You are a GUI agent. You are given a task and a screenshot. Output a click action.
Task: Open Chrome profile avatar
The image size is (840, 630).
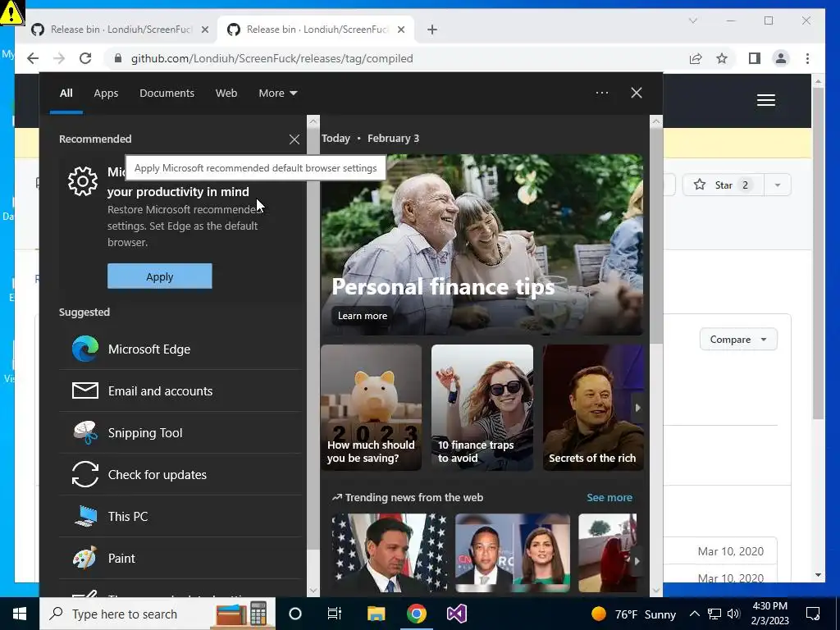tap(781, 58)
